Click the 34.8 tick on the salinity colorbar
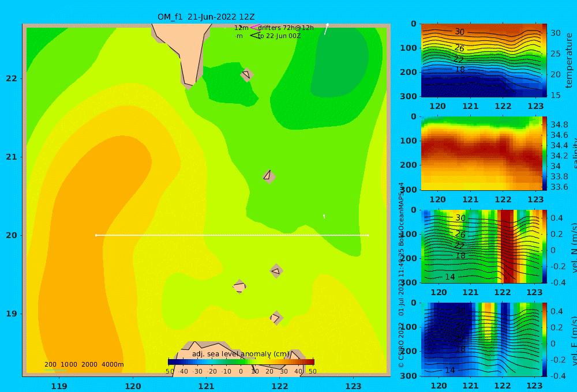Viewport: 577px width, 392px height. [x=559, y=125]
